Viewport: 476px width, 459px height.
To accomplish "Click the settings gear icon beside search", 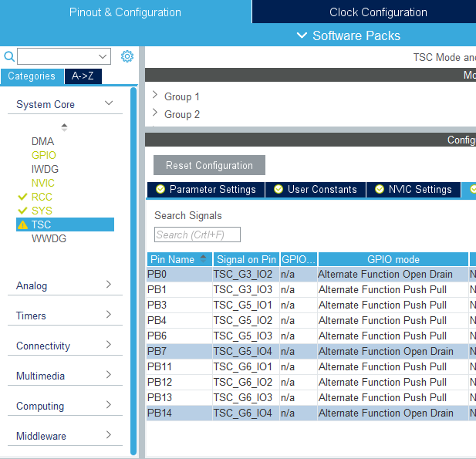I will pyautogui.click(x=127, y=56).
